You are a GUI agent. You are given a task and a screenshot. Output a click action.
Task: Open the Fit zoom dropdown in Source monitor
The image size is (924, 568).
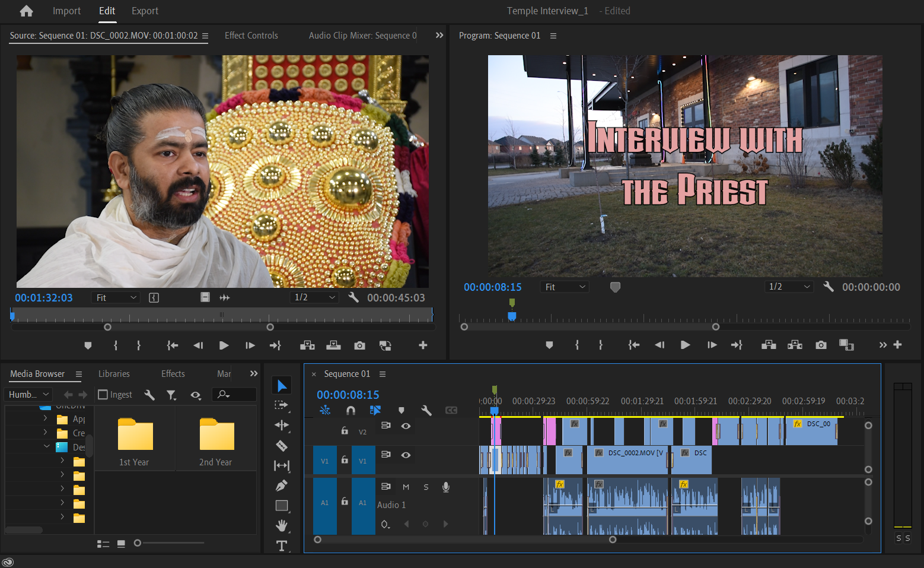[115, 297]
